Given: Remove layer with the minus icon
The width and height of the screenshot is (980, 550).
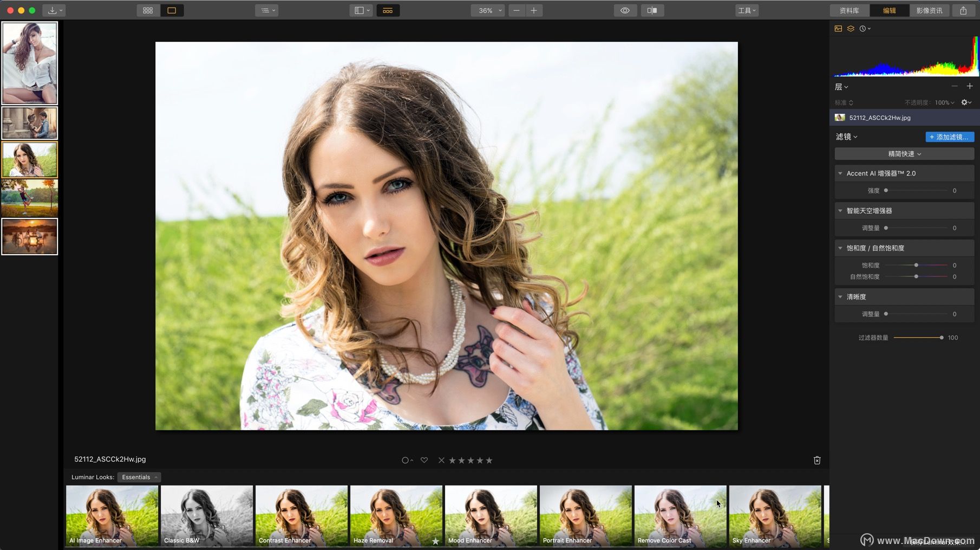Looking at the screenshot, I should pyautogui.click(x=955, y=86).
